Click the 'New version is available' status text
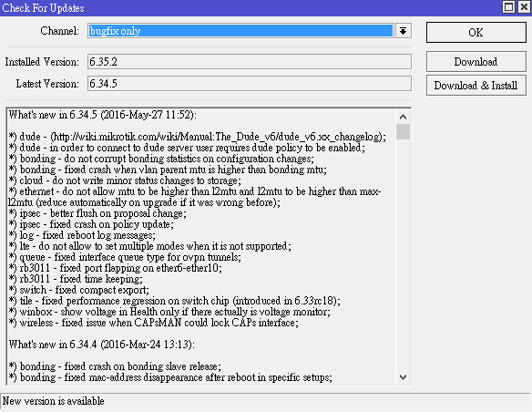The image size is (532, 412). coord(53,401)
